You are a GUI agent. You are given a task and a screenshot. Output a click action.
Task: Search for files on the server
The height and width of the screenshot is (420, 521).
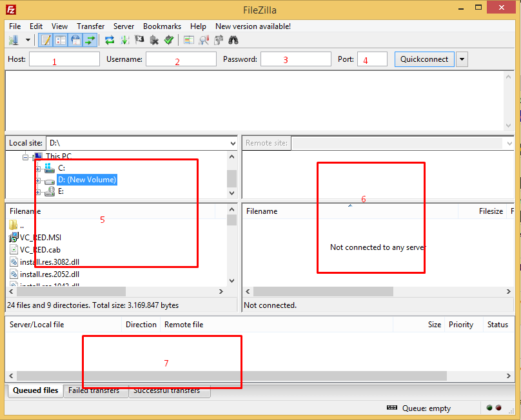click(231, 40)
